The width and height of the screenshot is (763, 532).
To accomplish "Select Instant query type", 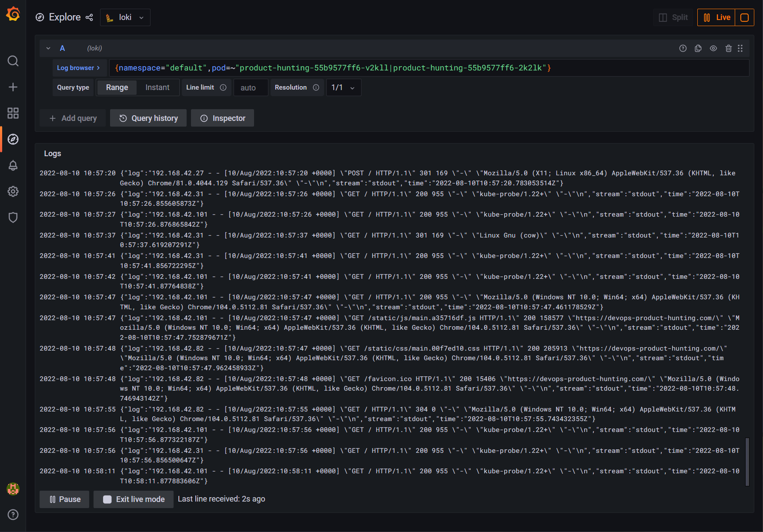I will (x=157, y=87).
